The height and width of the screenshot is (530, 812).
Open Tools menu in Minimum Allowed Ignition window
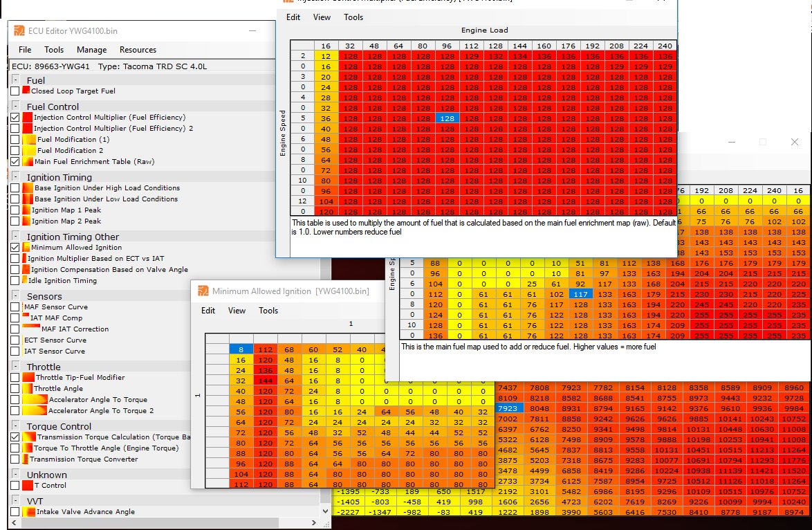(x=268, y=311)
